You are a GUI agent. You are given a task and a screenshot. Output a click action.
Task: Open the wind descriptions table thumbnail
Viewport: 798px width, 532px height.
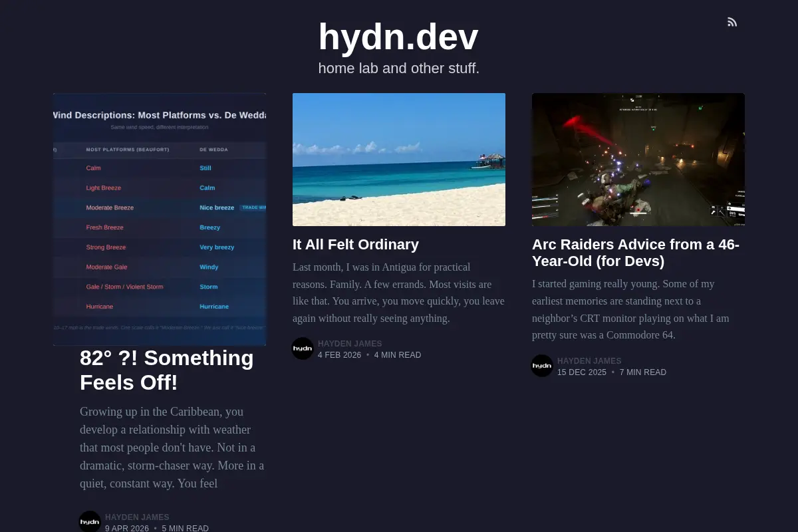point(160,219)
